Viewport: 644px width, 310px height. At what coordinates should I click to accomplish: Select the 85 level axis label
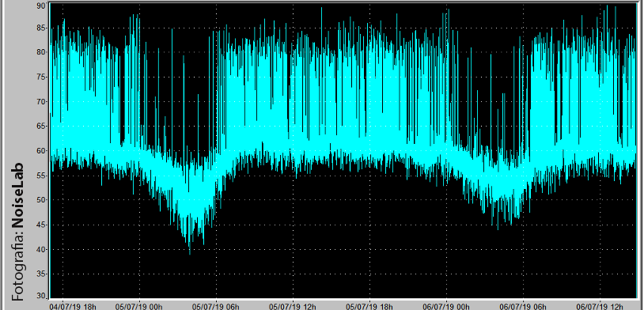pyautogui.click(x=41, y=28)
